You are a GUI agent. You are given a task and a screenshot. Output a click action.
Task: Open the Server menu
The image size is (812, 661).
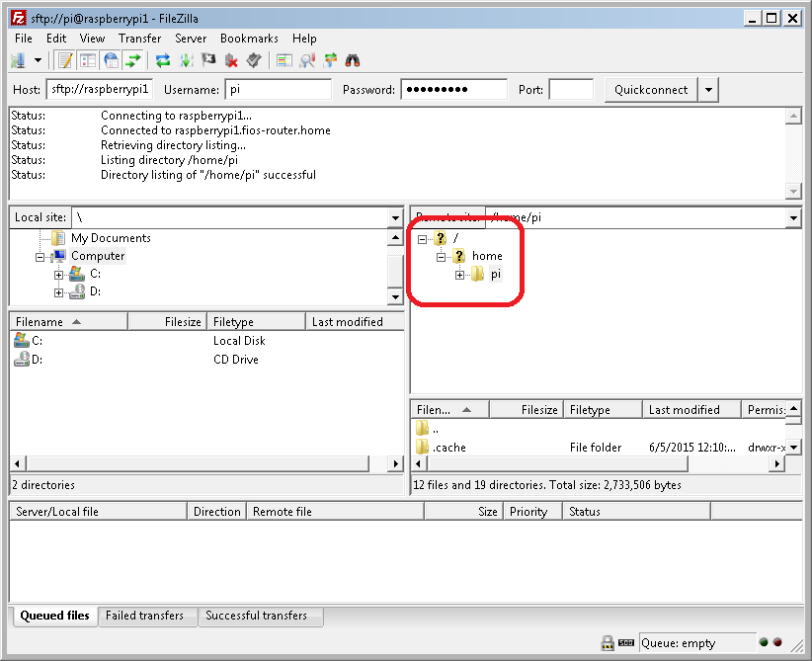(191, 39)
